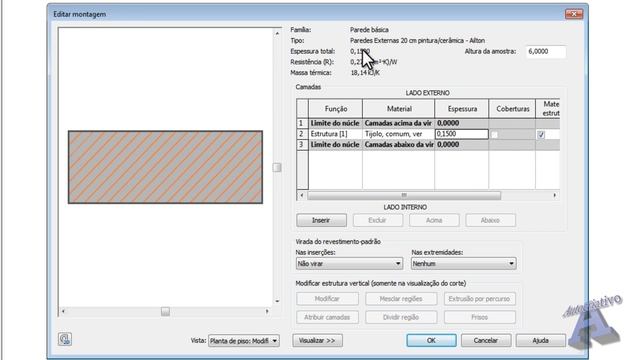Click preview pane scroll down arrow
This screenshot has height=360, width=640.
[x=277, y=301]
